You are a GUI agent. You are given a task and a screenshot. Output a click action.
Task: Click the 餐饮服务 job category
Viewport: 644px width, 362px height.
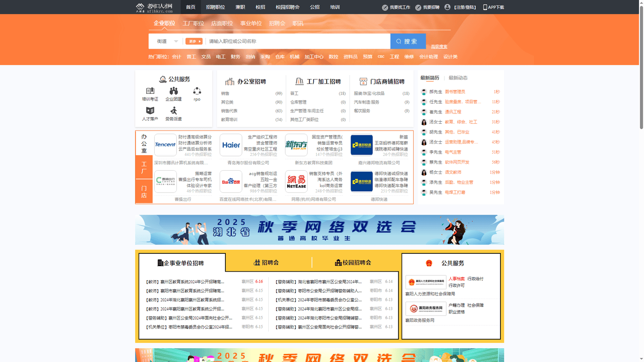pos(362,111)
